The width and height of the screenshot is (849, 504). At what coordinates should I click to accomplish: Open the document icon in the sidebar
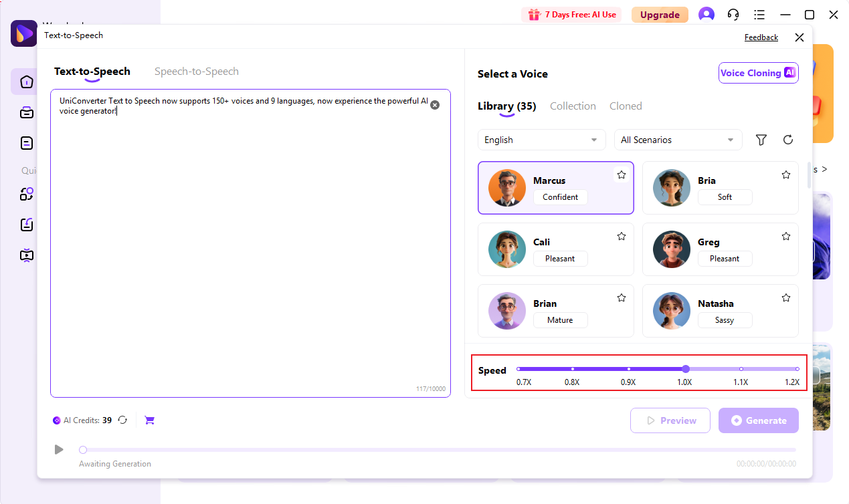click(x=27, y=143)
